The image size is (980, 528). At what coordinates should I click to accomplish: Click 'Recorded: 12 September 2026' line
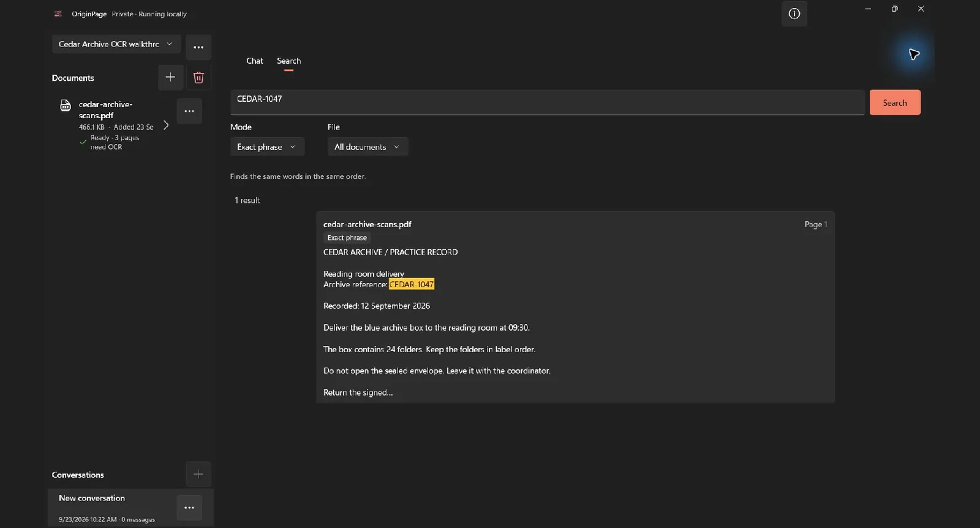pyautogui.click(x=377, y=306)
